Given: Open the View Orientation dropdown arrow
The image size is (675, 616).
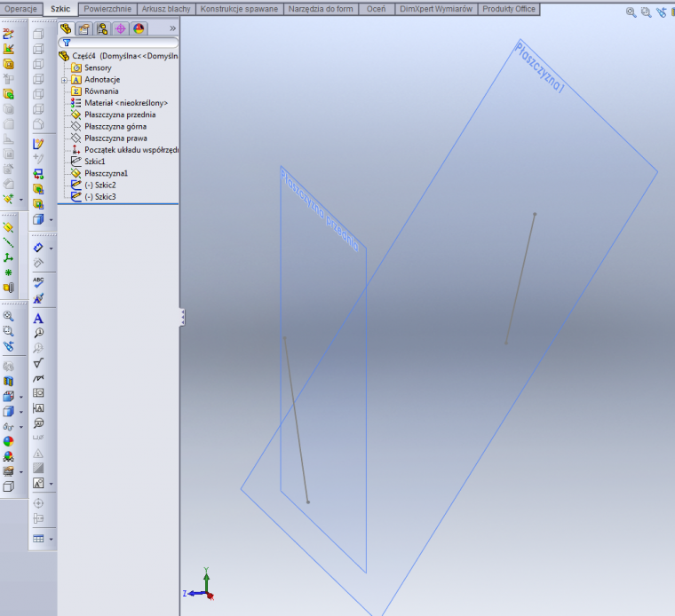Looking at the screenshot, I should click(21, 397).
